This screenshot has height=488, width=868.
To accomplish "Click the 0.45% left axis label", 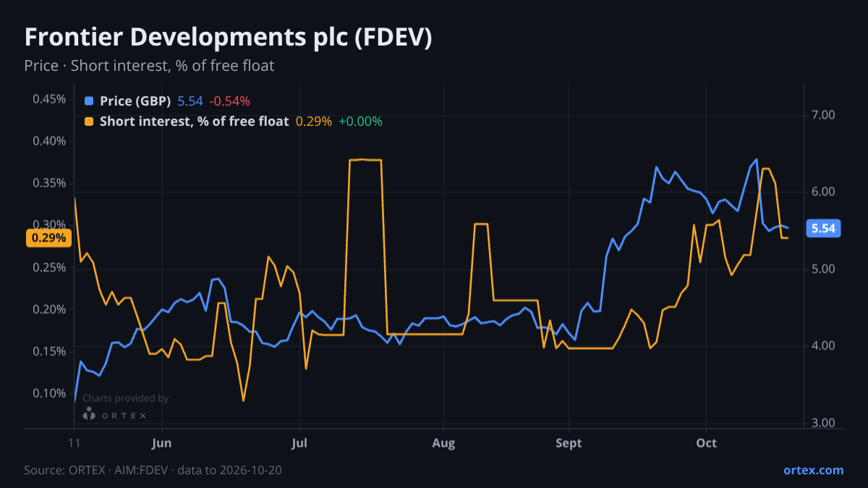I will (x=49, y=99).
